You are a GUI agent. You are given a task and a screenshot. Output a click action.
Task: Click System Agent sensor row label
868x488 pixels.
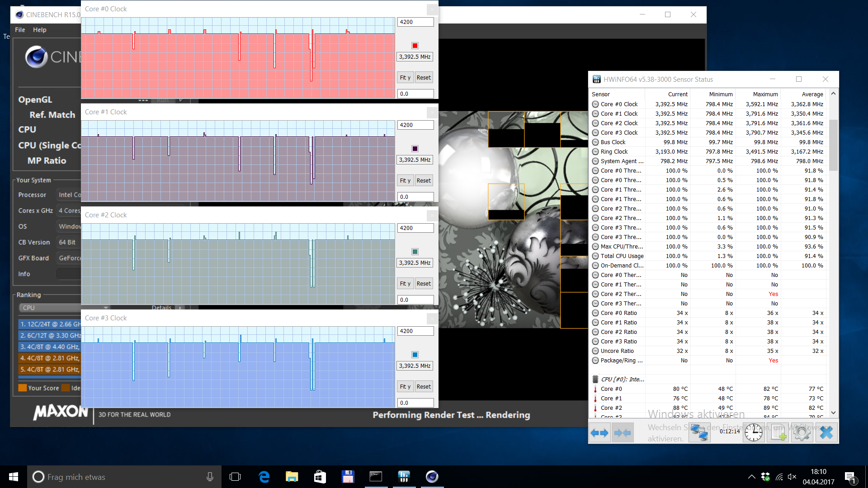(x=622, y=161)
